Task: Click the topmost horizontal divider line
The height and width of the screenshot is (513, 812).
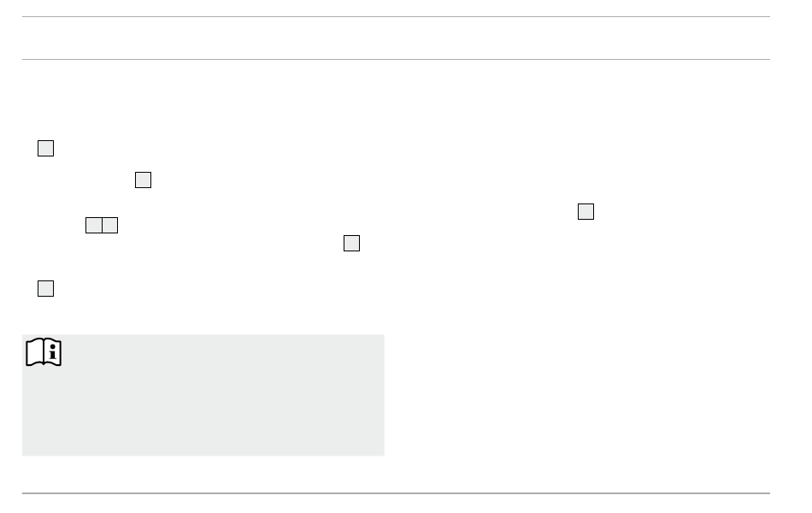Action: tap(396, 16)
